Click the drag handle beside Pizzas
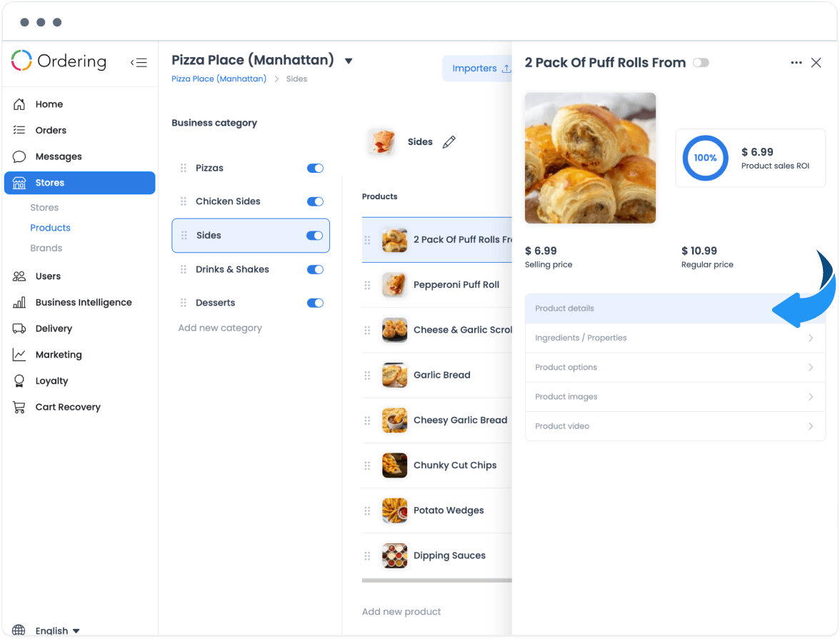 click(x=183, y=168)
